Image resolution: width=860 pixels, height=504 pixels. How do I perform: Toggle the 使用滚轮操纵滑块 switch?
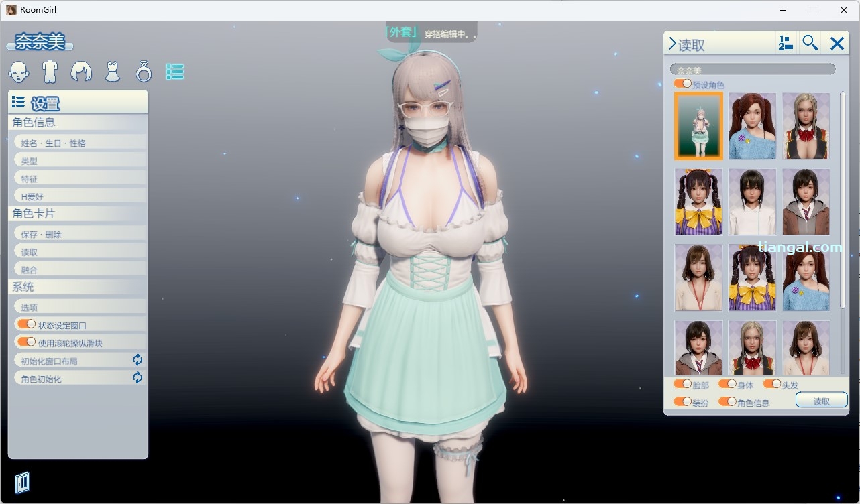coord(27,342)
